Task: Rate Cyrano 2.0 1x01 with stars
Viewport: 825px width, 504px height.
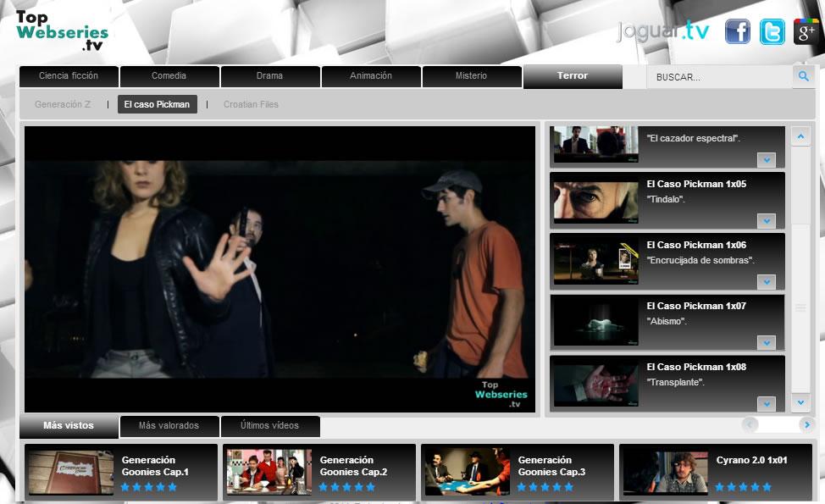Action: (x=744, y=487)
